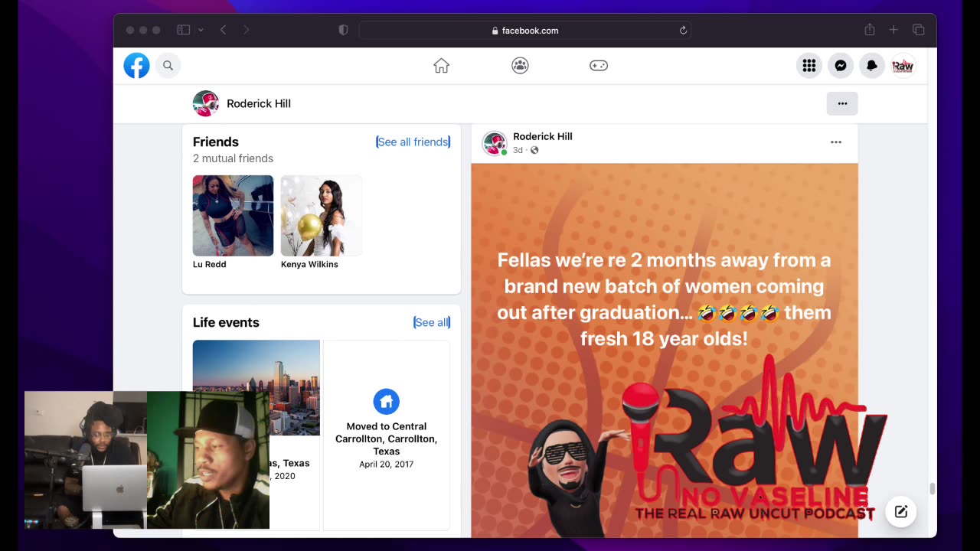Click Friends section heading
Screen dimensions: 980x551
(216, 142)
